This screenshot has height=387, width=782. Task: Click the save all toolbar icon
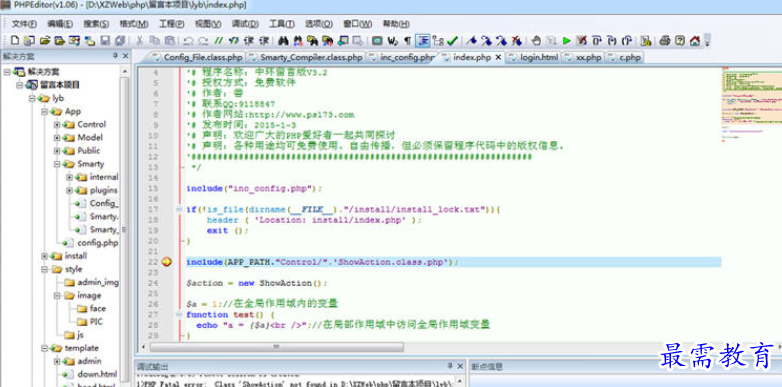click(120, 40)
